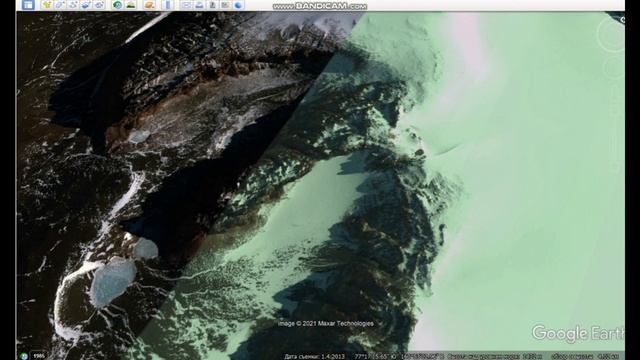This screenshot has width=640, height=360.
Task: Choose the Add Image Overlay tool
Action: (86, 5)
